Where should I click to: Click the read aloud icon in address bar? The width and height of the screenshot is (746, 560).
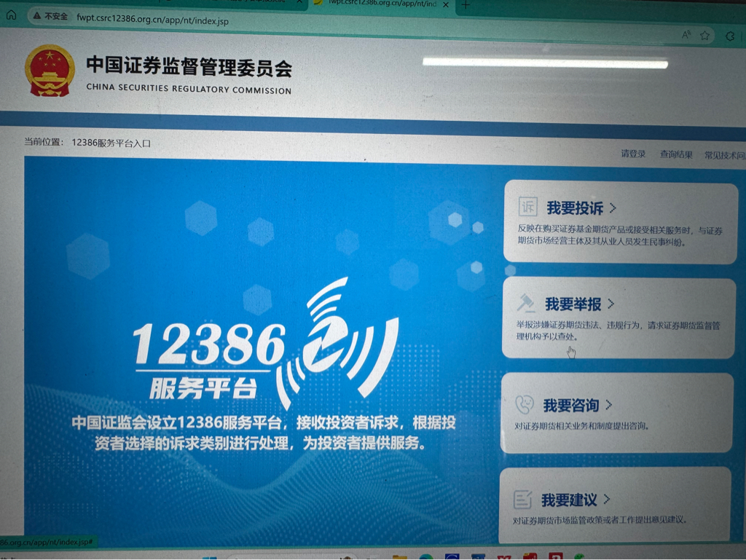(x=686, y=35)
